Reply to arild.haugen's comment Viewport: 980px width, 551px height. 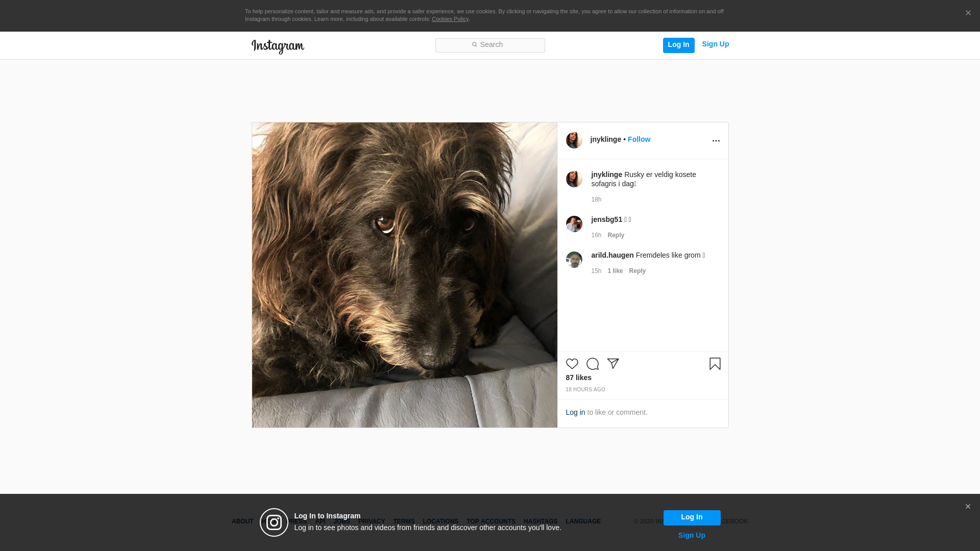tap(637, 271)
